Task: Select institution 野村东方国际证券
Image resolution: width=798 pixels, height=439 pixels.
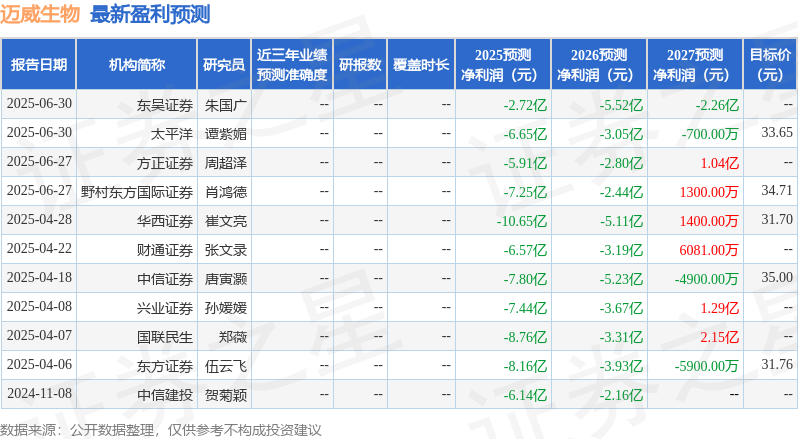Action: point(137,192)
